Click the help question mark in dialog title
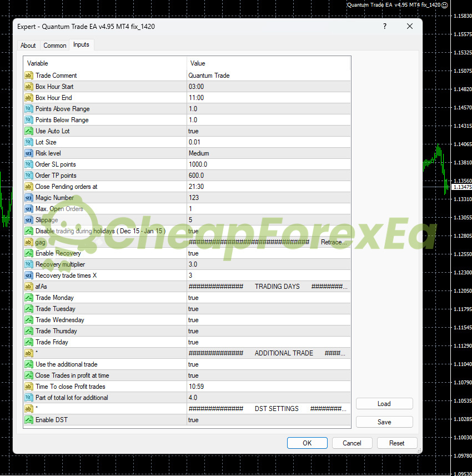The width and height of the screenshot is (472, 476). [385, 27]
